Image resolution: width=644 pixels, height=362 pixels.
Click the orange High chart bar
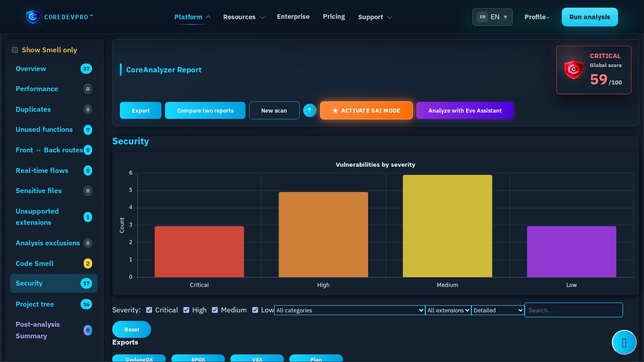[x=323, y=235]
